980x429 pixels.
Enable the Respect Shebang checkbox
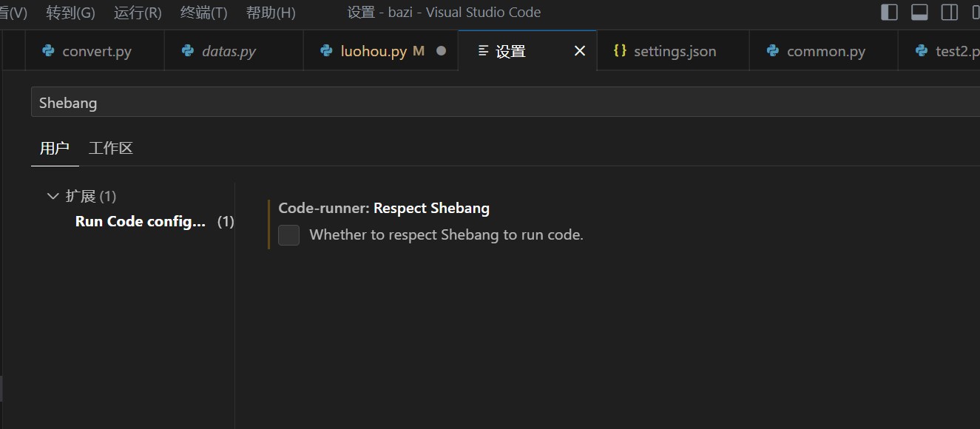288,235
